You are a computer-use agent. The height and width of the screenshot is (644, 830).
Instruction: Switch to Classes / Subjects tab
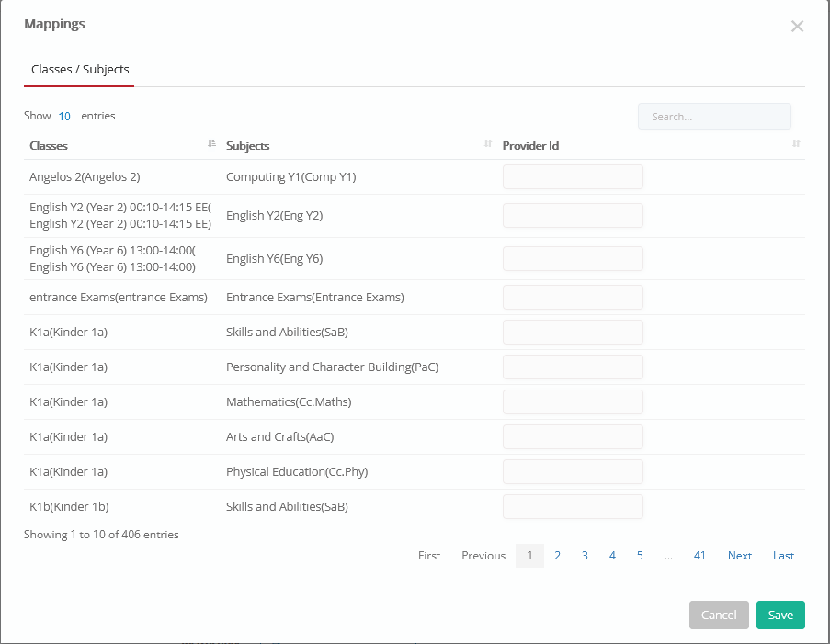pos(80,69)
